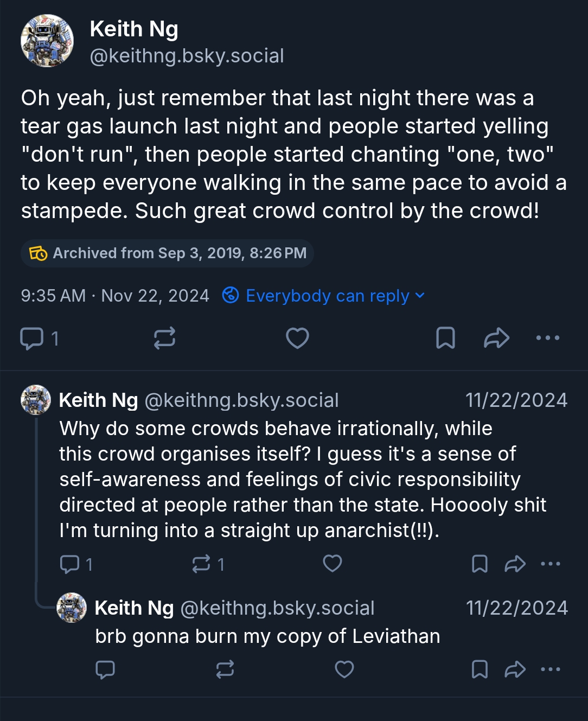Image resolution: width=588 pixels, height=721 pixels.
Task: Share the anarchist reply post
Action: tap(515, 564)
